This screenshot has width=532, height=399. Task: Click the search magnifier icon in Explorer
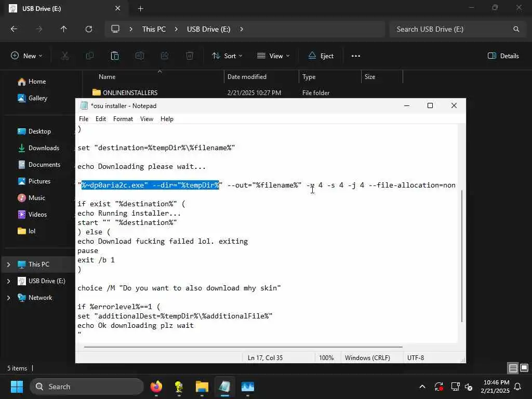tap(516, 29)
